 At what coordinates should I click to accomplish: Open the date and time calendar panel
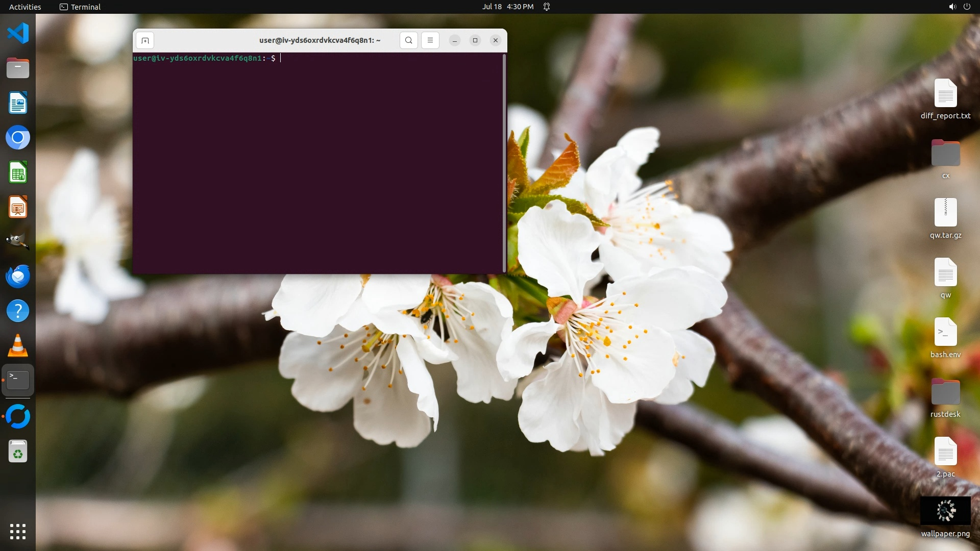[x=507, y=7]
